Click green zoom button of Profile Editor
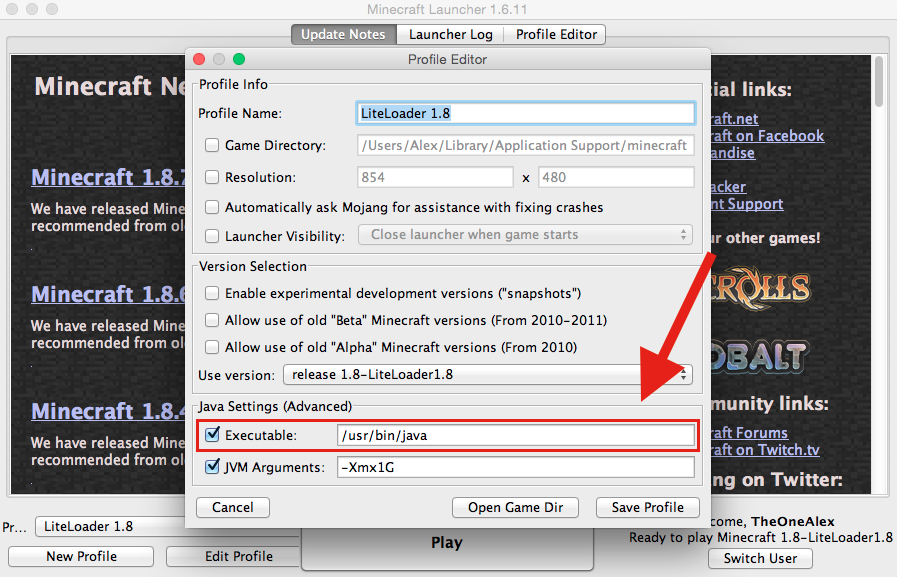This screenshot has width=897, height=577. click(239, 59)
